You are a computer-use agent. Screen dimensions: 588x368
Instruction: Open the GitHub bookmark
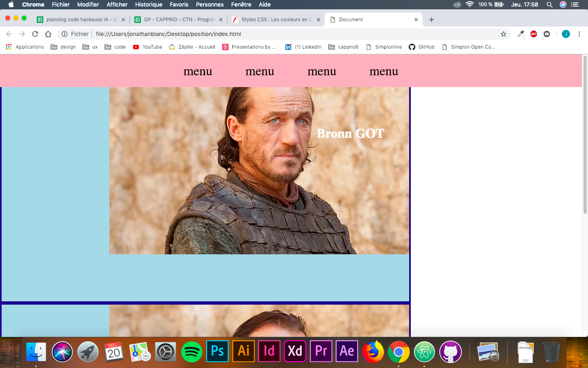click(422, 47)
